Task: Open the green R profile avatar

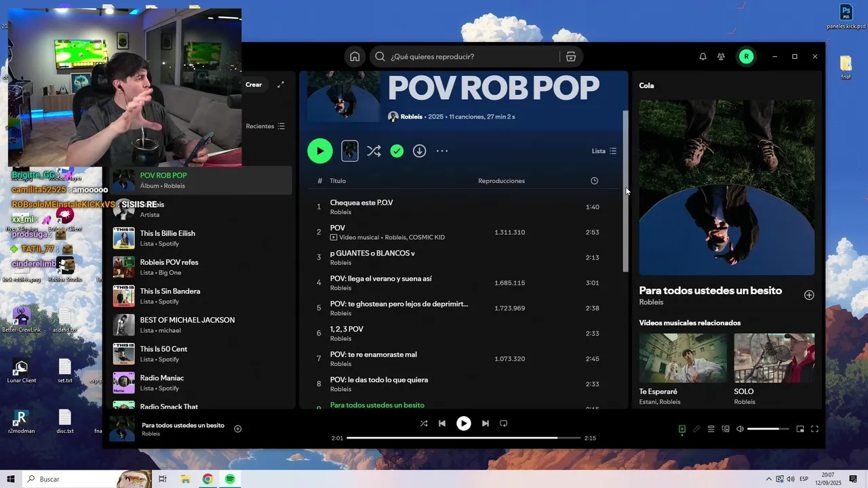Action: point(746,56)
